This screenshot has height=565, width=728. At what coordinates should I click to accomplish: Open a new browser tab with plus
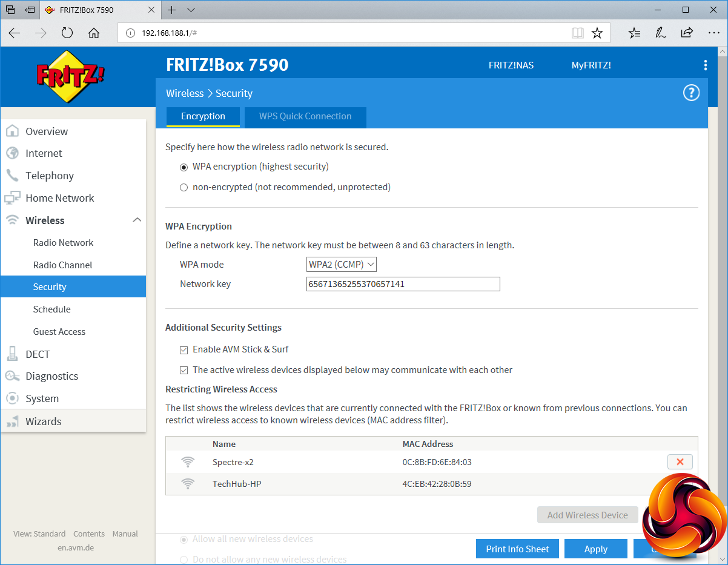point(172,10)
